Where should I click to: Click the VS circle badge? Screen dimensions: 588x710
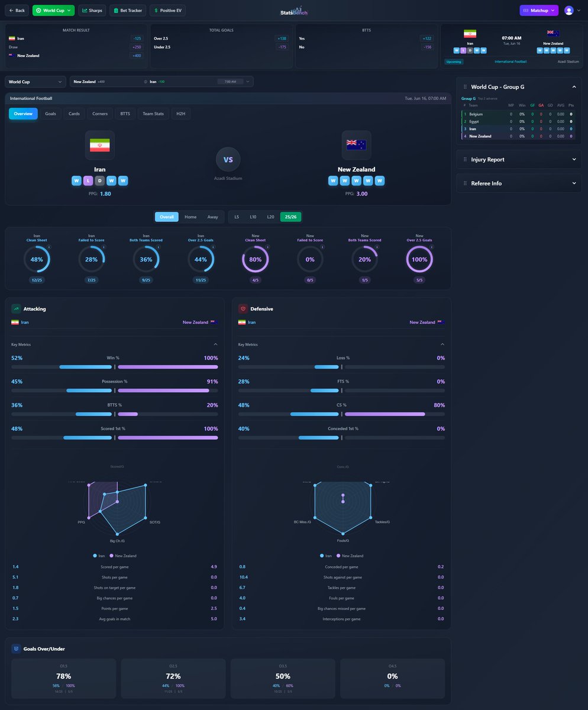[228, 159]
